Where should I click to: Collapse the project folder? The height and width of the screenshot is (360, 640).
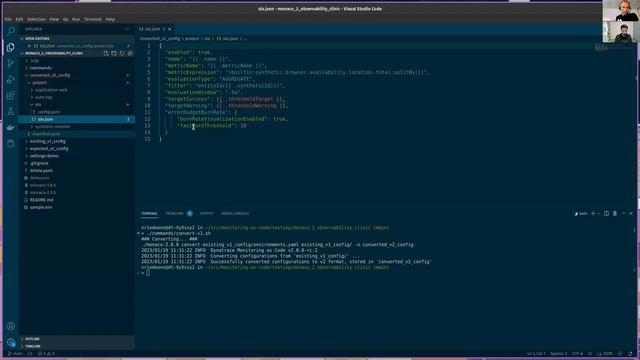pyautogui.click(x=40, y=82)
